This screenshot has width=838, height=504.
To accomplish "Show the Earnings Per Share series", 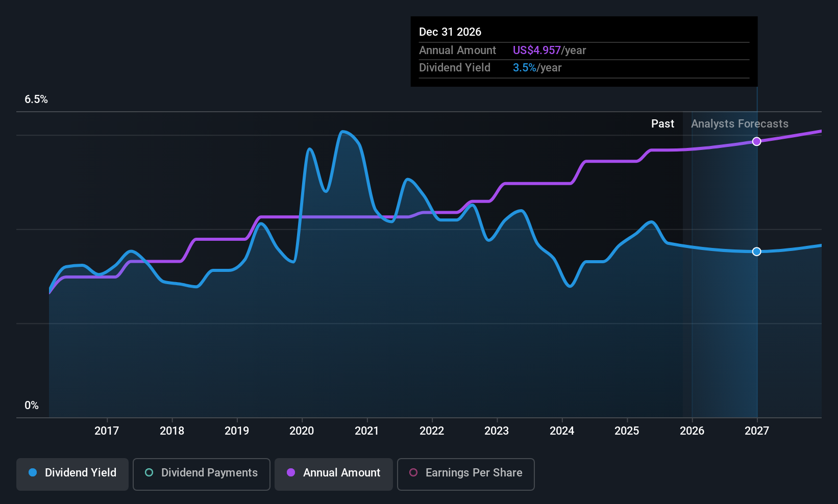I will click(x=465, y=474).
